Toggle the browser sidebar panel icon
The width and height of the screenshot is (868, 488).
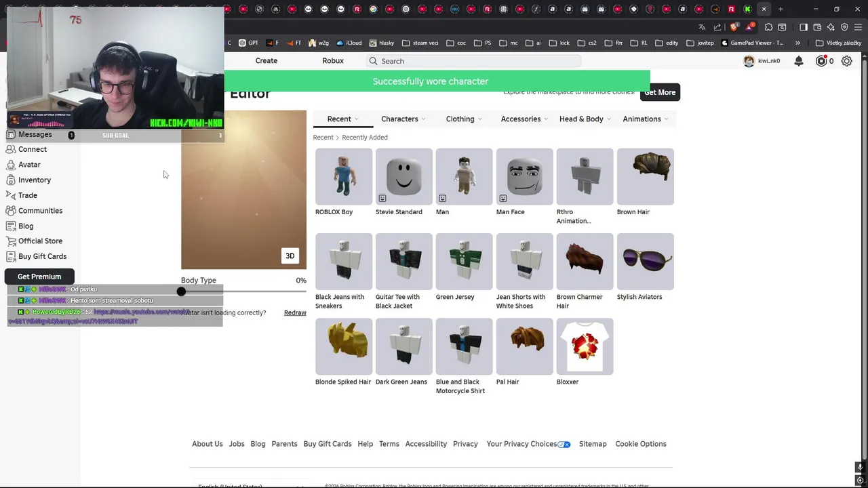tap(804, 27)
